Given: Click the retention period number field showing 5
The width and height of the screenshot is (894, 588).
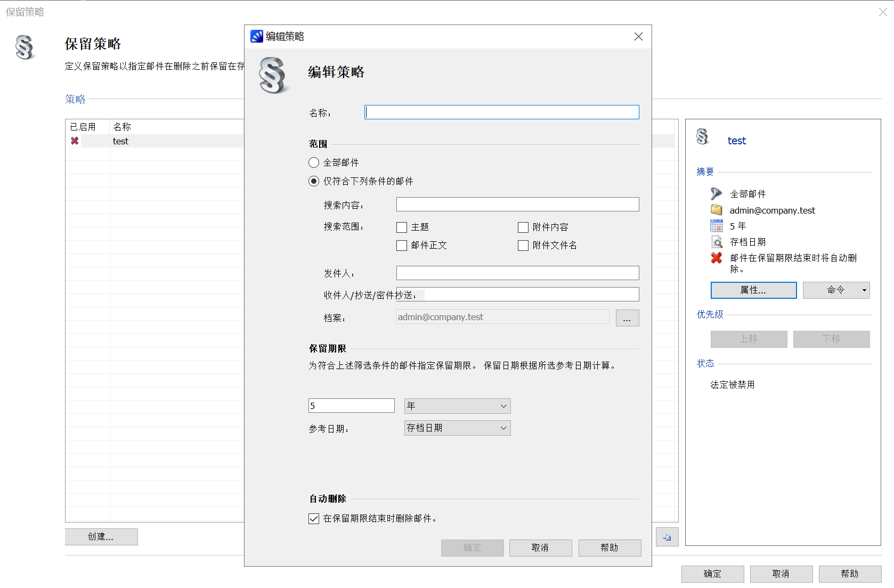Looking at the screenshot, I should [351, 406].
